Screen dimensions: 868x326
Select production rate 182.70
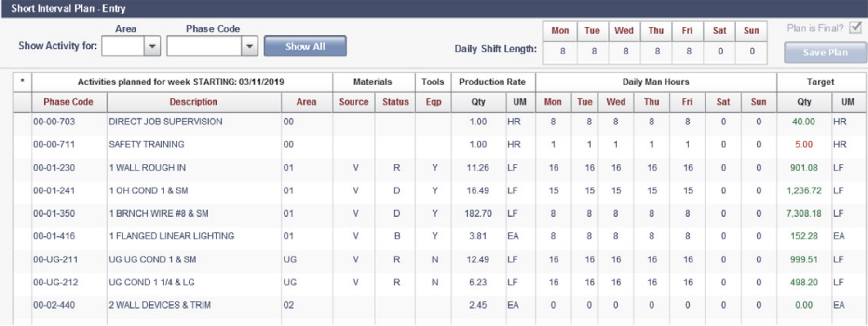coord(478,214)
